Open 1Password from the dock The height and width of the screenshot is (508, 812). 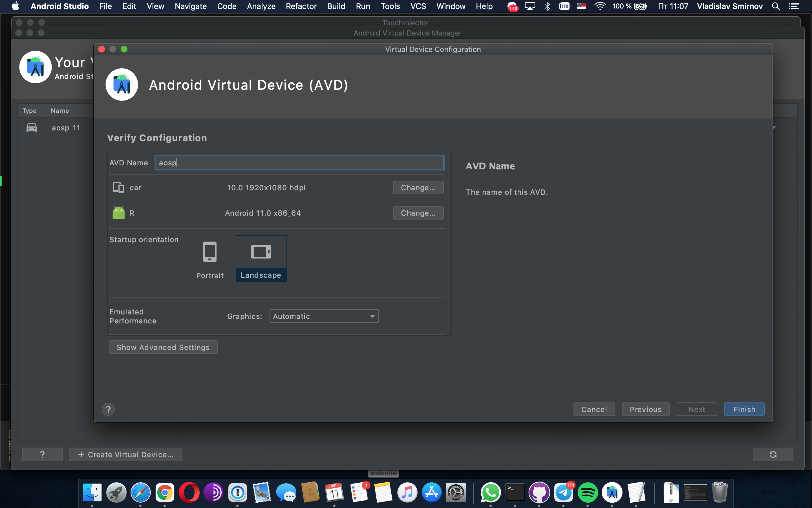coord(238,492)
